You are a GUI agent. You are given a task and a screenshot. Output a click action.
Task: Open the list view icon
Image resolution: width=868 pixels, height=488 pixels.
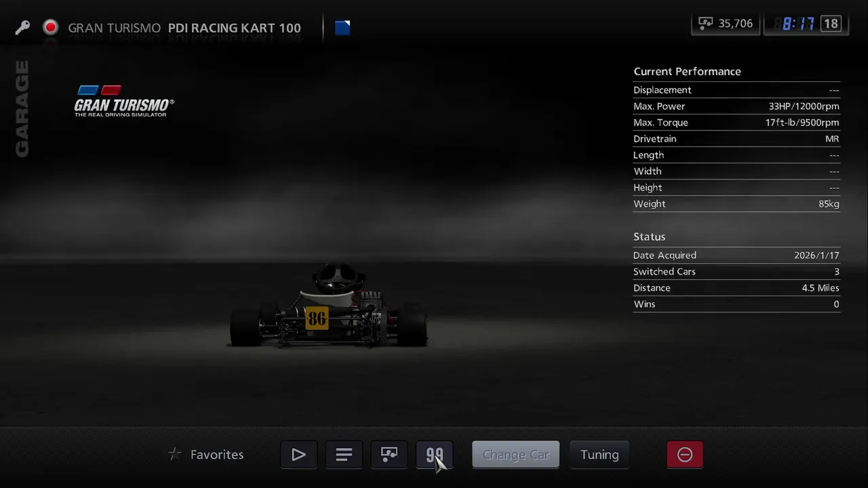coord(344,455)
